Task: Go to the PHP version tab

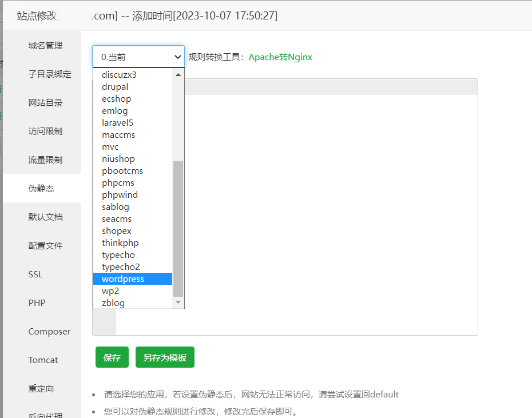Action: pyautogui.click(x=37, y=303)
